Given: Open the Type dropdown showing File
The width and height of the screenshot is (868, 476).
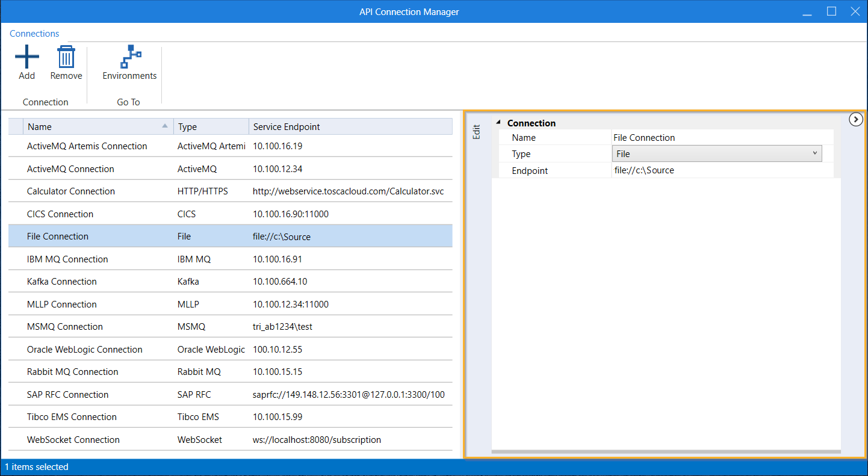Looking at the screenshot, I should (x=717, y=154).
